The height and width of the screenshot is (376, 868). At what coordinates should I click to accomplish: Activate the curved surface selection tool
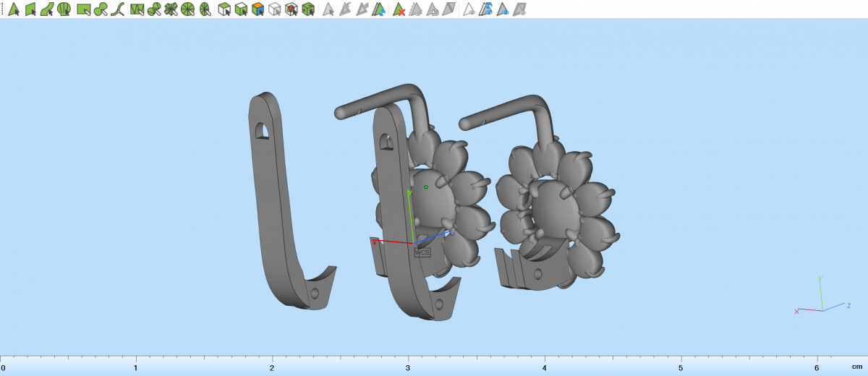coord(47,9)
